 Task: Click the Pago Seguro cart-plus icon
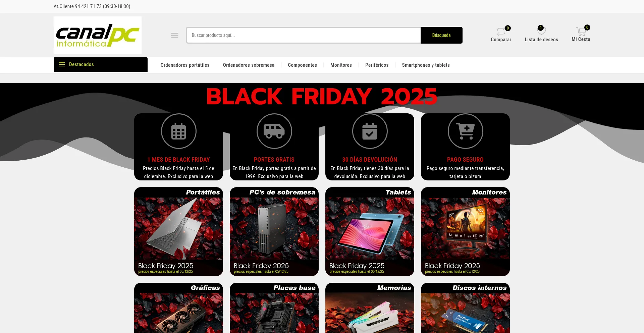pyautogui.click(x=465, y=131)
